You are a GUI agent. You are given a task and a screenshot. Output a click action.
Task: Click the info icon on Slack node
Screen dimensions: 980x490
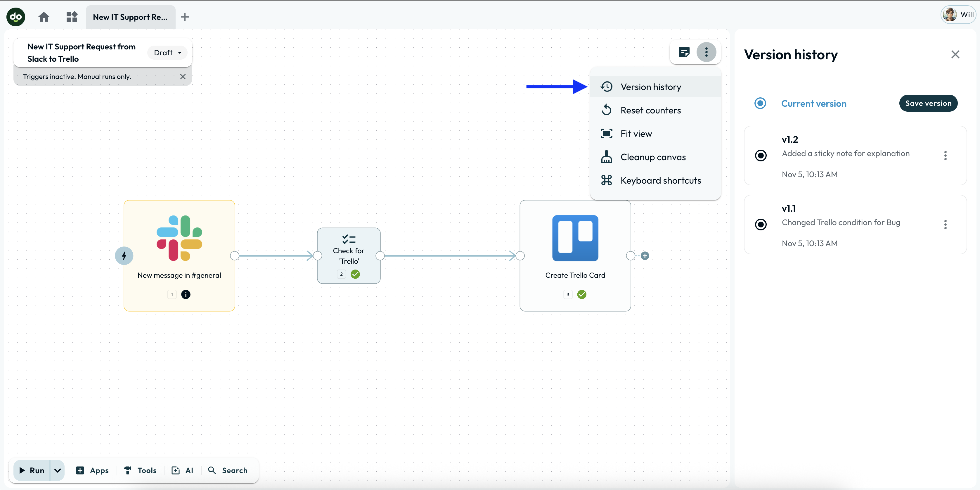click(x=186, y=294)
